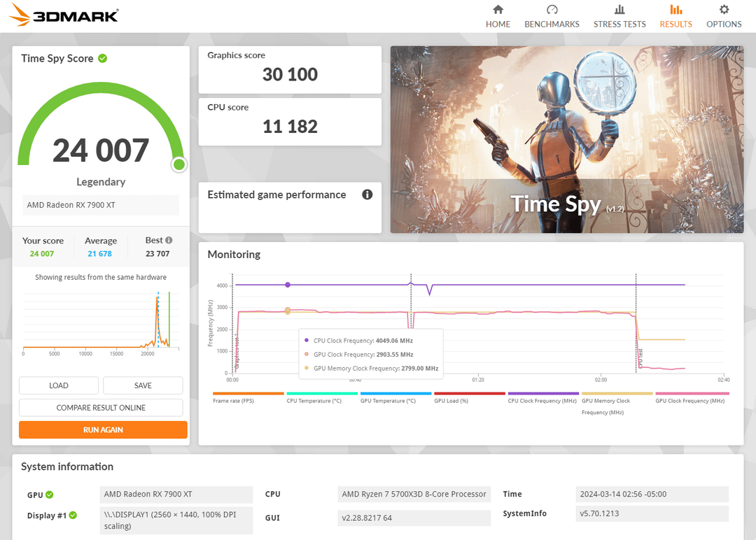Viewport: 756px width, 540px height.
Task: Toggle the CPU Clock Frequency legend series
Action: pos(543,397)
